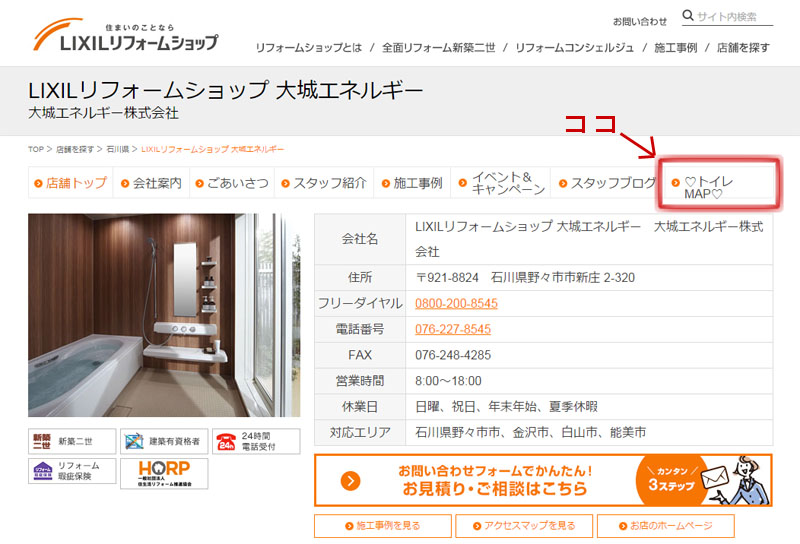Select the ごあいさつ tab
This screenshot has height=544, width=800.
pos(232,183)
